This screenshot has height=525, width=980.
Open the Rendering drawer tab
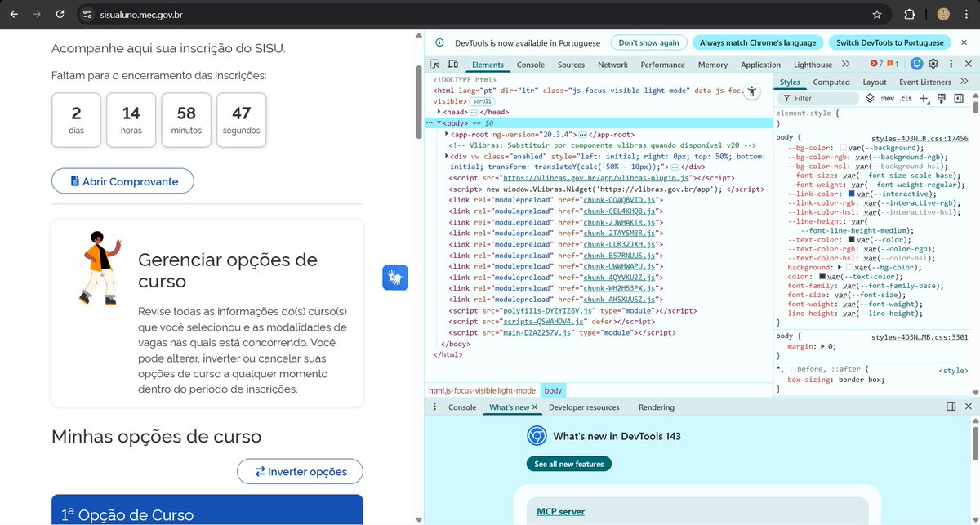(657, 407)
